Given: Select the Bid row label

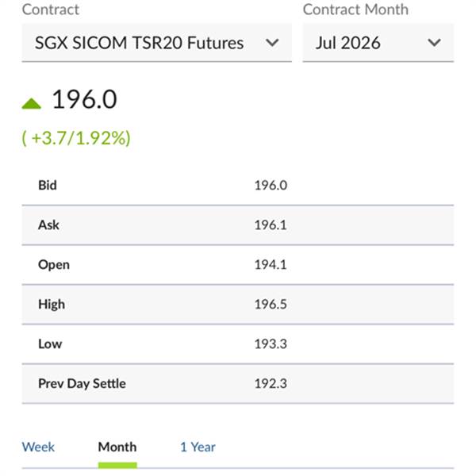Looking at the screenshot, I should click(48, 185).
